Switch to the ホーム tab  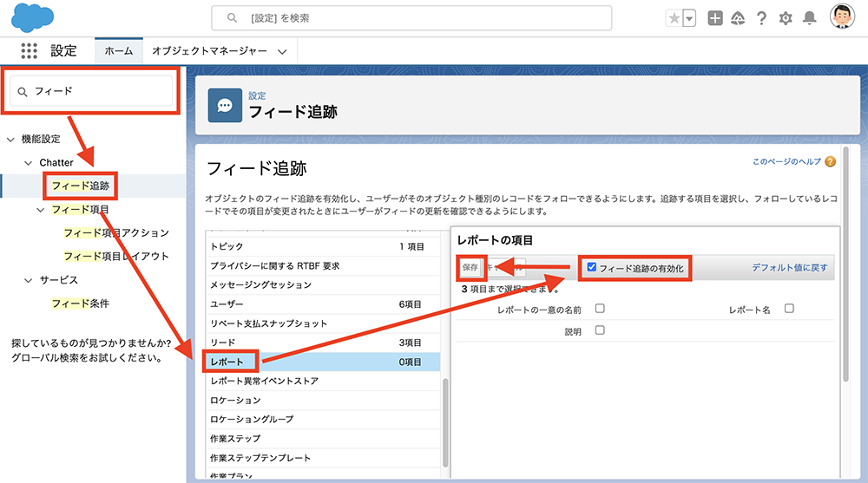click(118, 51)
